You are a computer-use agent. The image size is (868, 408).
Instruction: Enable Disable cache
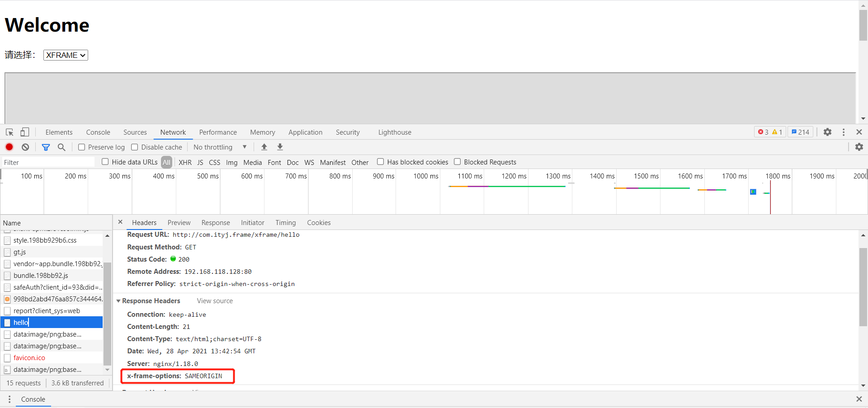pyautogui.click(x=135, y=147)
